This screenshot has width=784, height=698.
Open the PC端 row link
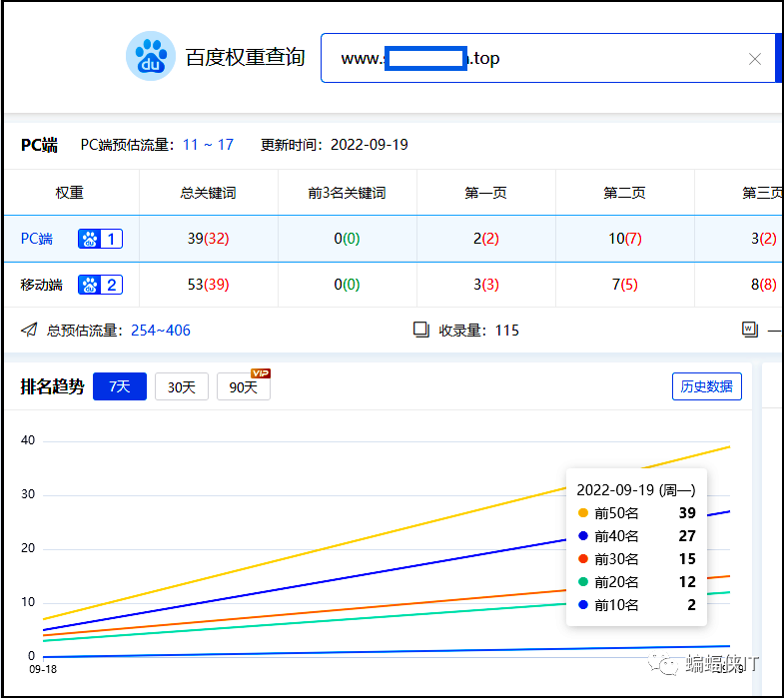tap(37, 239)
